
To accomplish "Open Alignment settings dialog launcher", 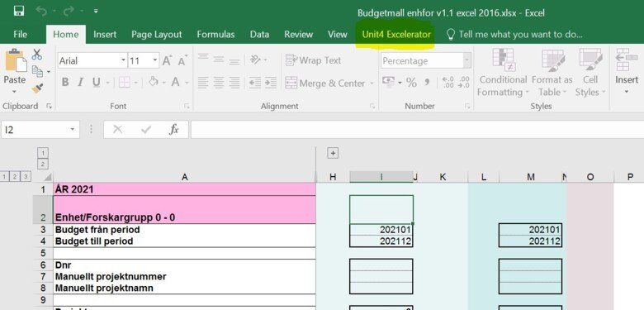I will [x=372, y=107].
